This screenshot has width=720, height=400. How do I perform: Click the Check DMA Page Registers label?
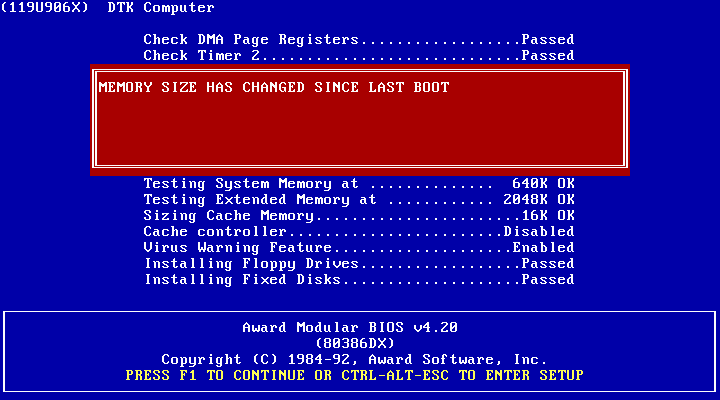coord(250,40)
